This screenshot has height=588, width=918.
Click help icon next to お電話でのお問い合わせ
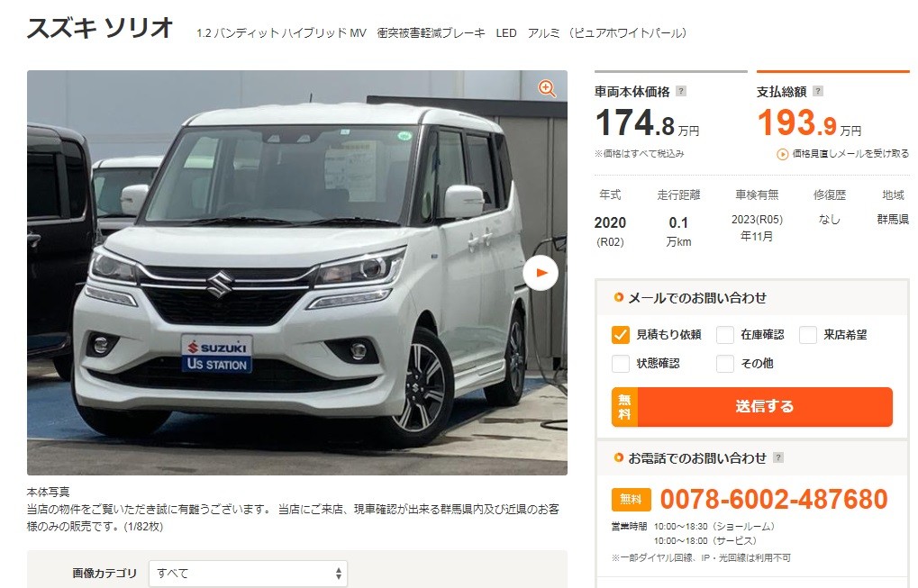coord(778,457)
